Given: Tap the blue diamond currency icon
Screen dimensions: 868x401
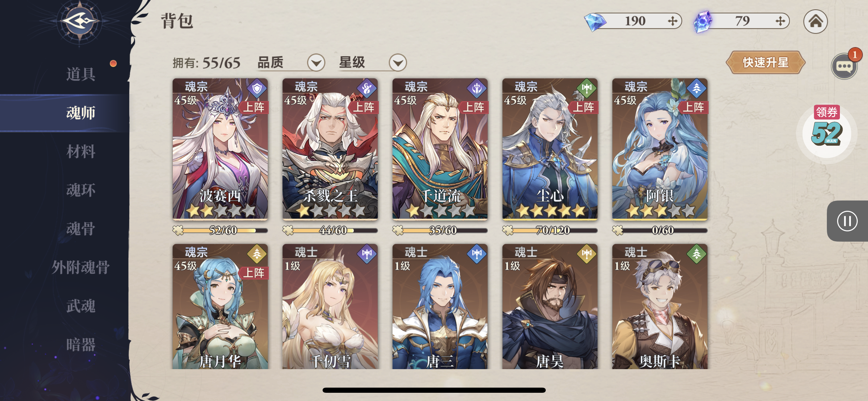Looking at the screenshot, I should 595,22.
